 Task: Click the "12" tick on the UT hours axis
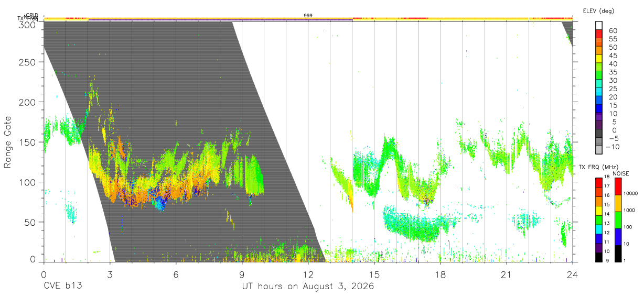tap(308, 274)
